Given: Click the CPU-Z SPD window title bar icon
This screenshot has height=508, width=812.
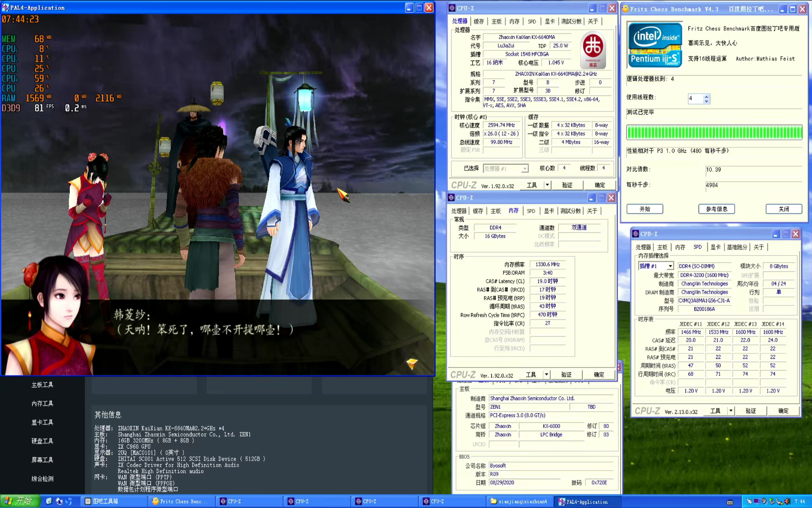Looking at the screenshot, I should pos(635,234).
